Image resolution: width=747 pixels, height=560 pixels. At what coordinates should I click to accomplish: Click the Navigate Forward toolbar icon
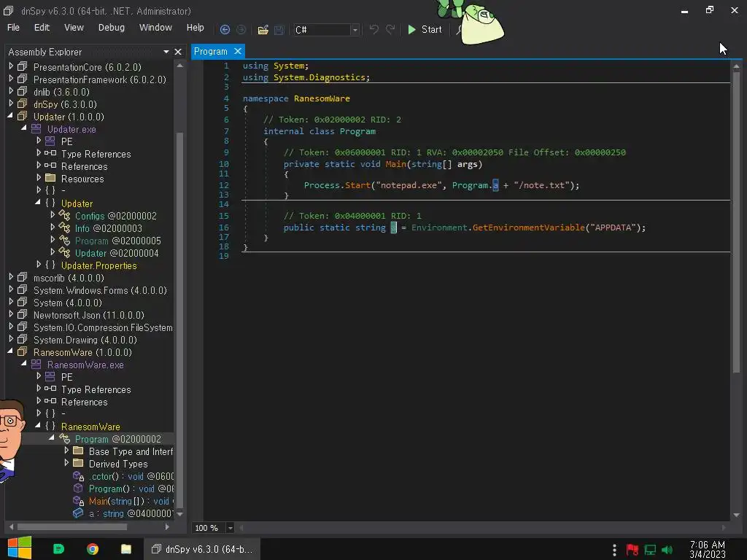click(241, 29)
